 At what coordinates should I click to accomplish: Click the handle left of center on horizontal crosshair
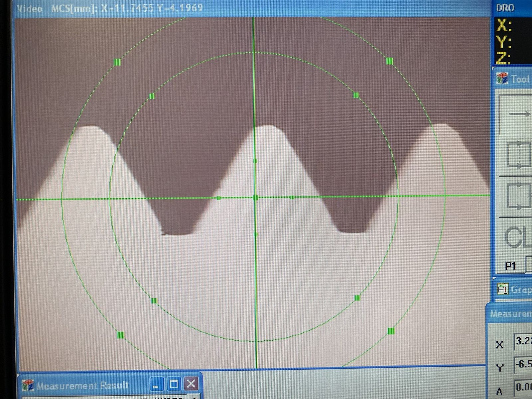(x=218, y=198)
